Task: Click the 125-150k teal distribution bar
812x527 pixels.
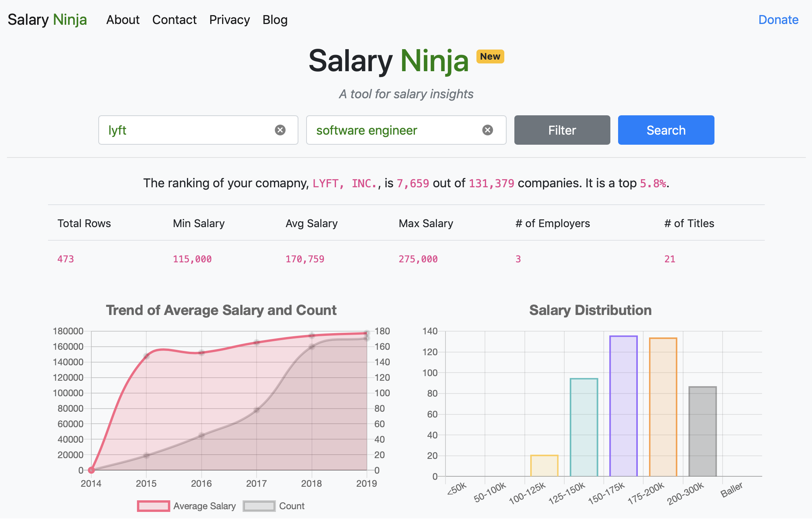Action: pyautogui.click(x=584, y=428)
